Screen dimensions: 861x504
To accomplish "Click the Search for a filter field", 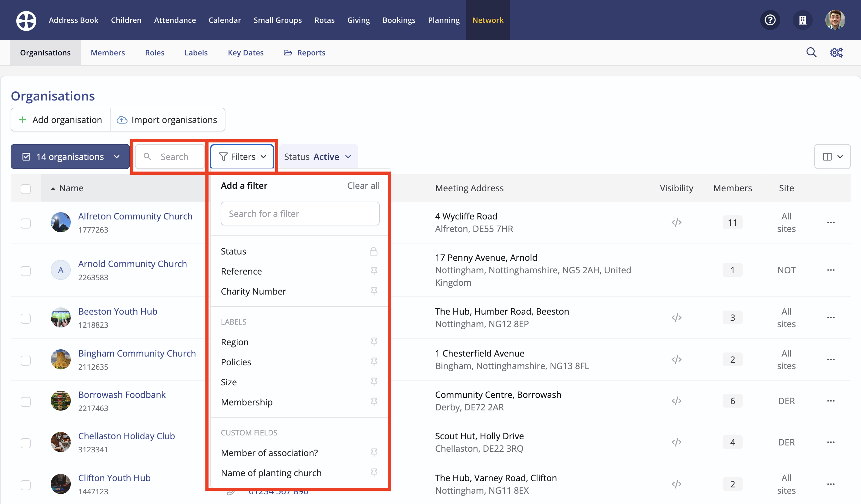I will coord(300,213).
